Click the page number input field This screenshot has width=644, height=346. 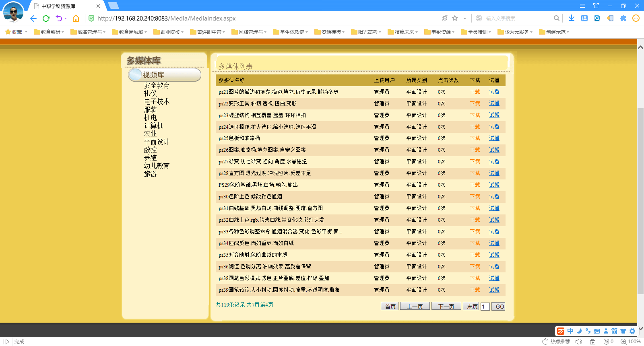point(485,307)
